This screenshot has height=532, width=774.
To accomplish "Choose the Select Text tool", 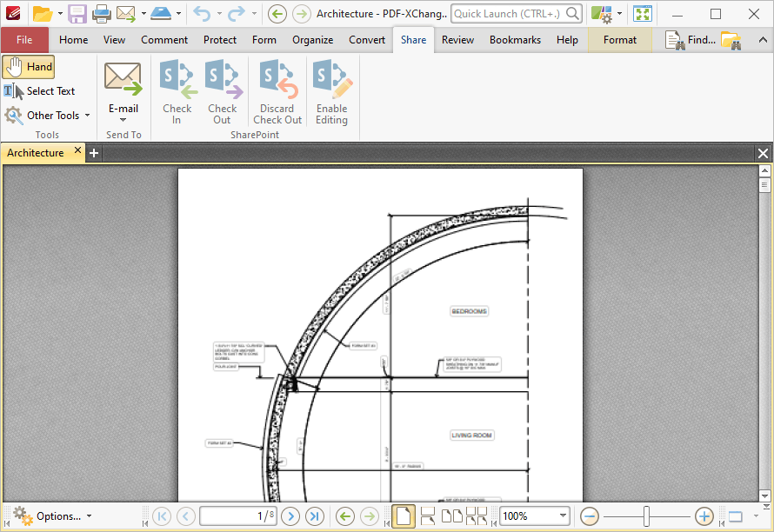I will click(x=39, y=91).
